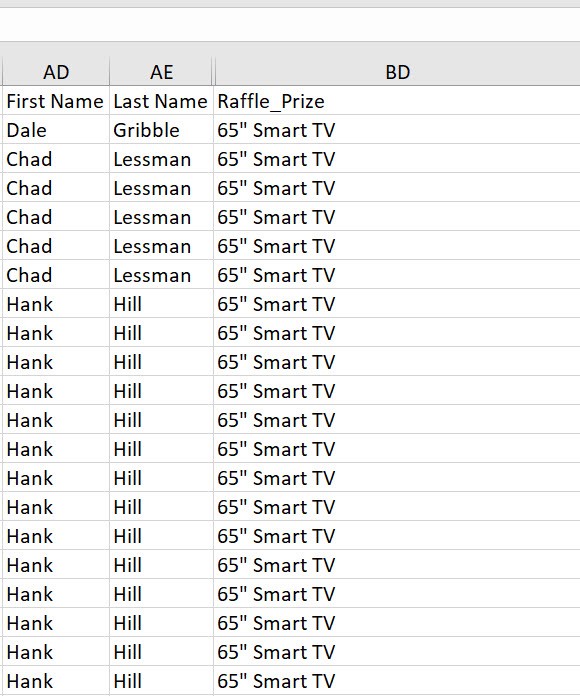Select the last Chad cell
This screenshot has width=580, height=696.
[x=56, y=275]
